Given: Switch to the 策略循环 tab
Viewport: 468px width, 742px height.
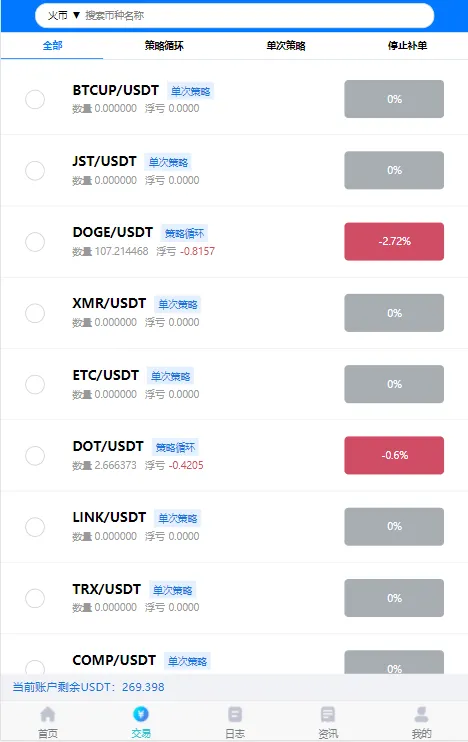Looking at the screenshot, I should click(x=164, y=46).
